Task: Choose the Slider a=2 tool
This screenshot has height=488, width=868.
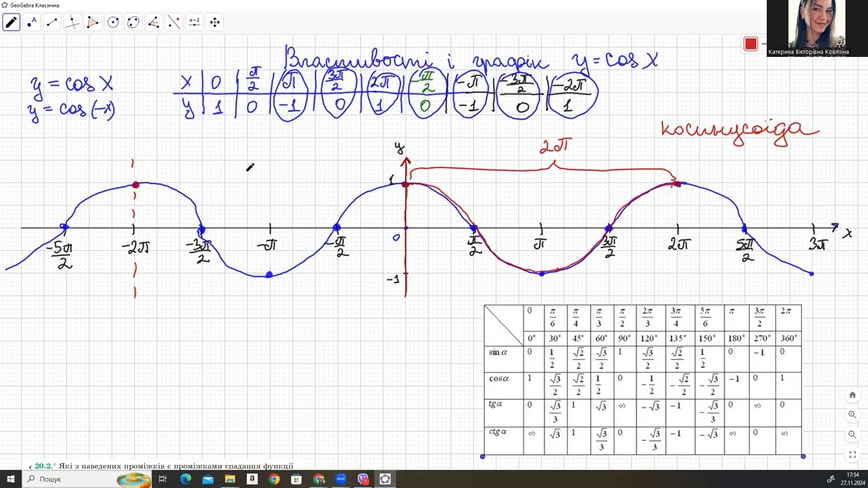Action: [x=195, y=22]
